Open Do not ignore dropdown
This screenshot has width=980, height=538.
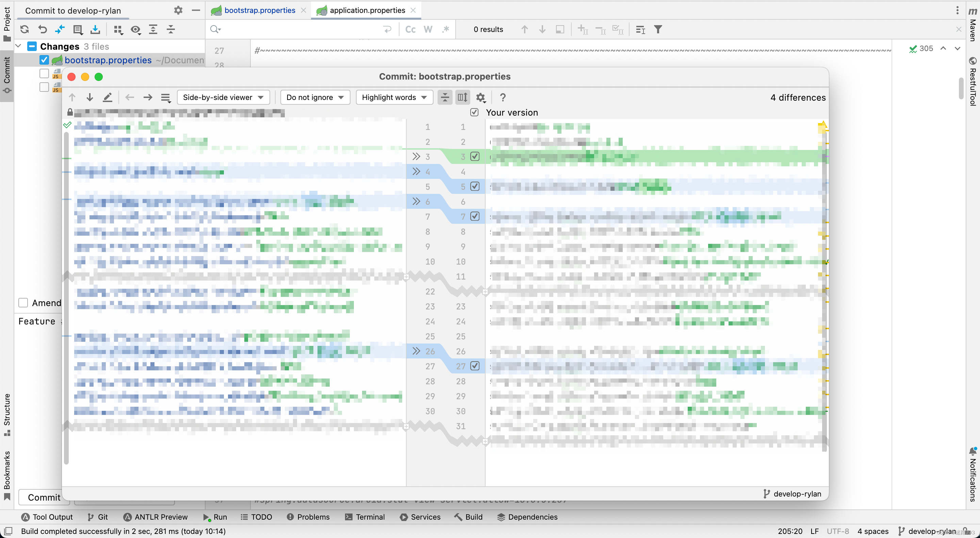(315, 97)
